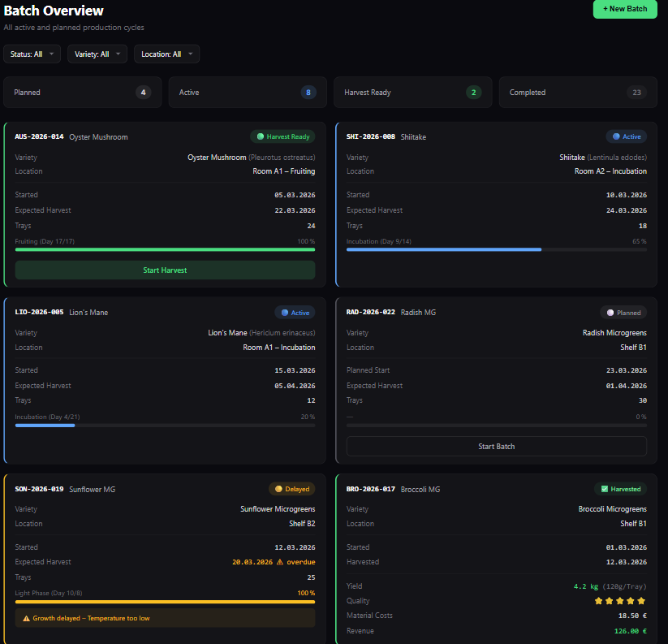Click the New Batch button
Viewport: 668px width, 644px height.
pyautogui.click(x=625, y=9)
